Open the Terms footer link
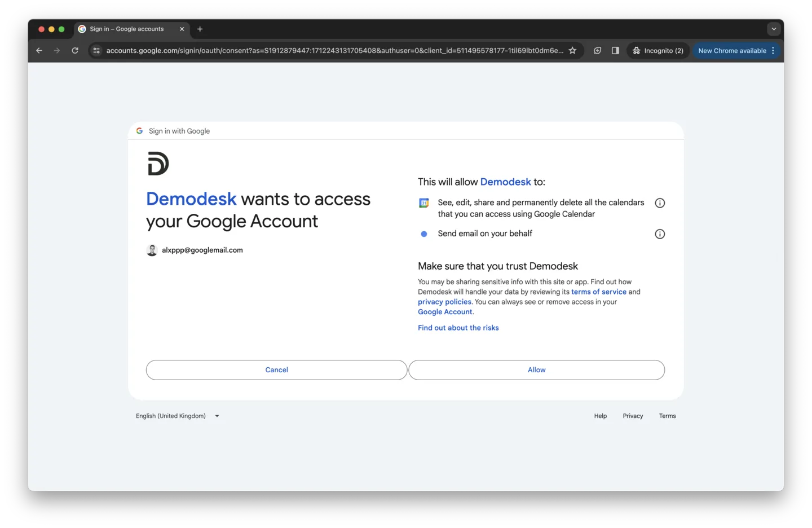 click(x=667, y=416)
